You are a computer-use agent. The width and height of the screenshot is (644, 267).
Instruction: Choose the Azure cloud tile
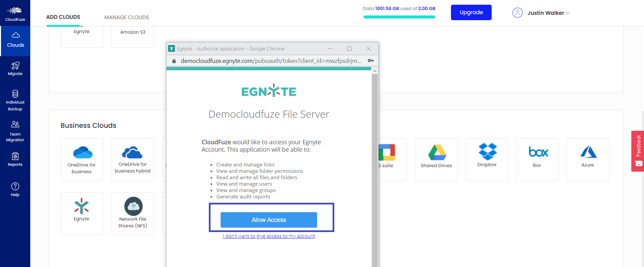point(588,159)
